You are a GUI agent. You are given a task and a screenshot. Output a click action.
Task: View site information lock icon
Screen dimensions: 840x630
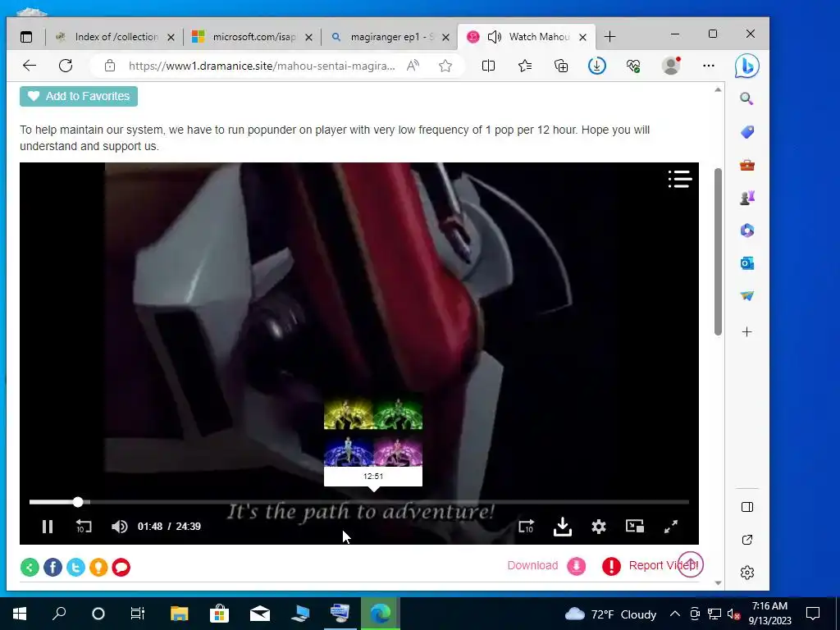tap(110, 66)
